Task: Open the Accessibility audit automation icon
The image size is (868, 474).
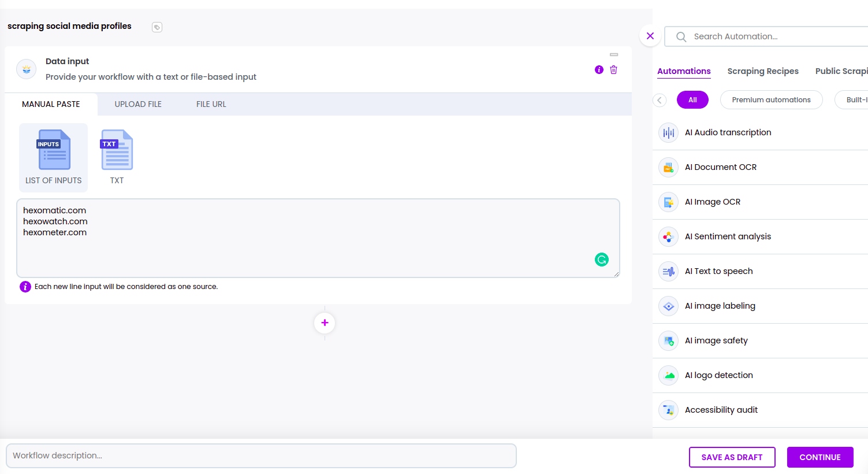Action: tap(668, 410)
